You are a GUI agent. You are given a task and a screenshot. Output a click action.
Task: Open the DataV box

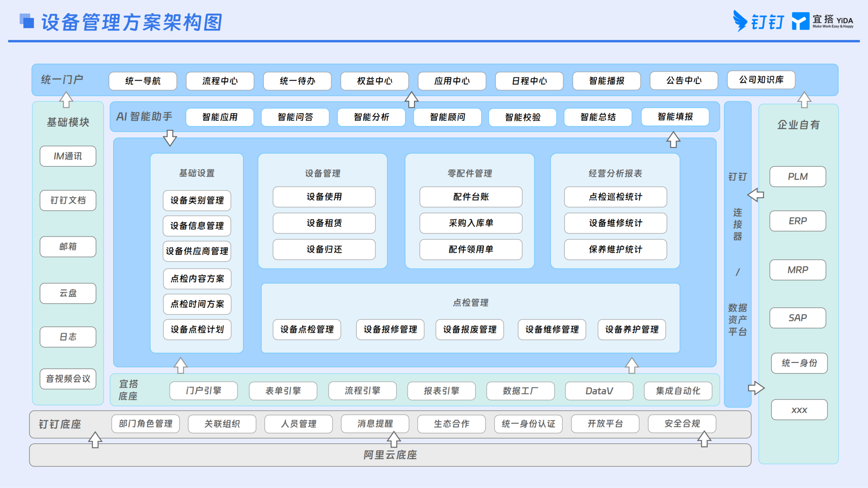(599, 391)
